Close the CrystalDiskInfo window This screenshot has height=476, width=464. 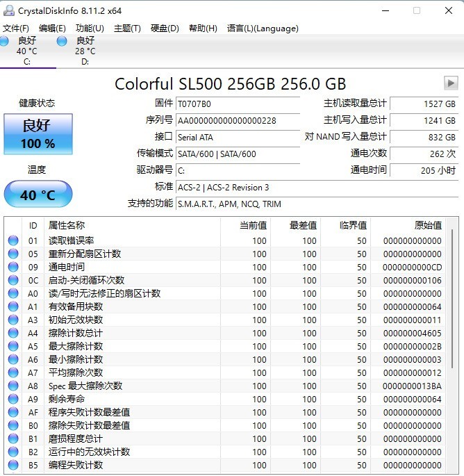pyautogui.click(x=449, y=10)
